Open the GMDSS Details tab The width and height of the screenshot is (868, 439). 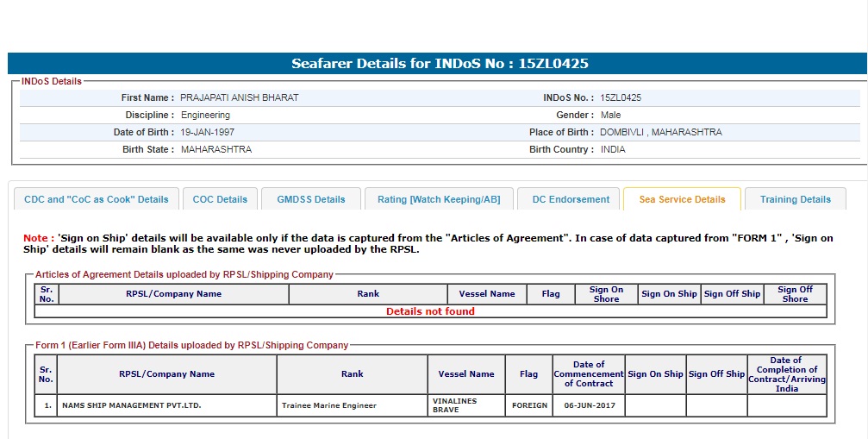(310, 199)
